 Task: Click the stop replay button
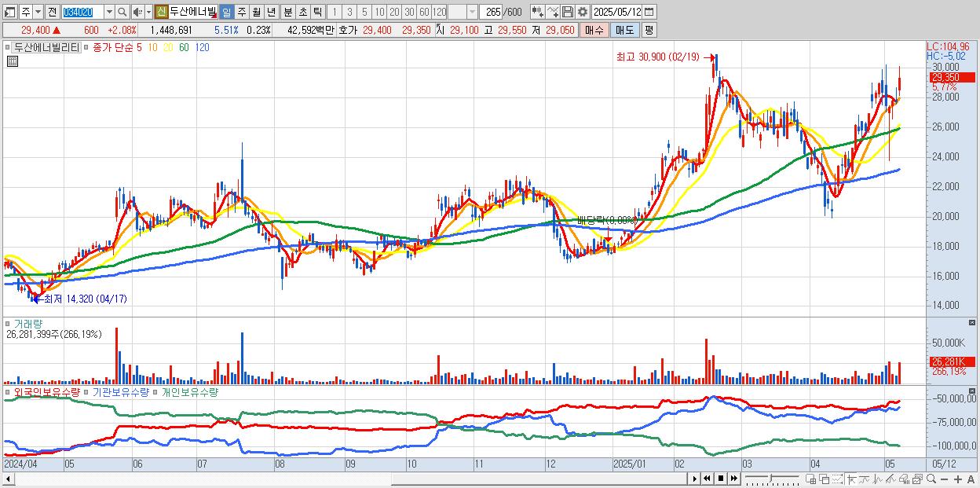point(721,479)
